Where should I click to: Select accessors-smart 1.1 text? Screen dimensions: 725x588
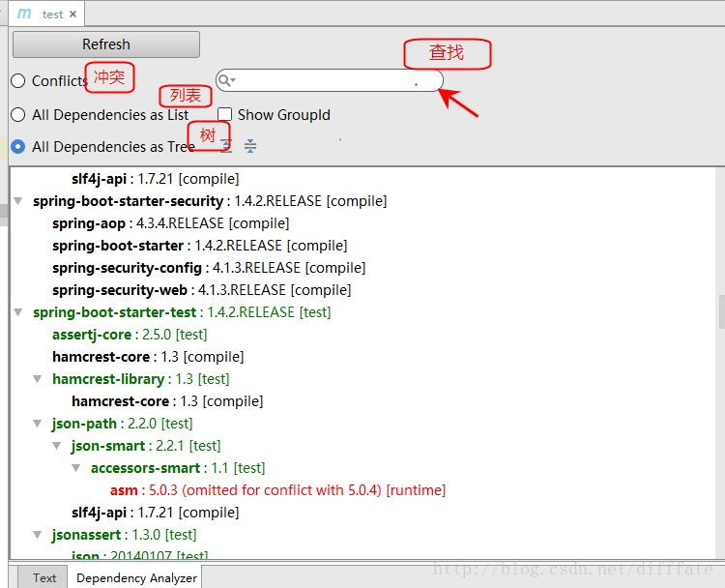point(178,468)
